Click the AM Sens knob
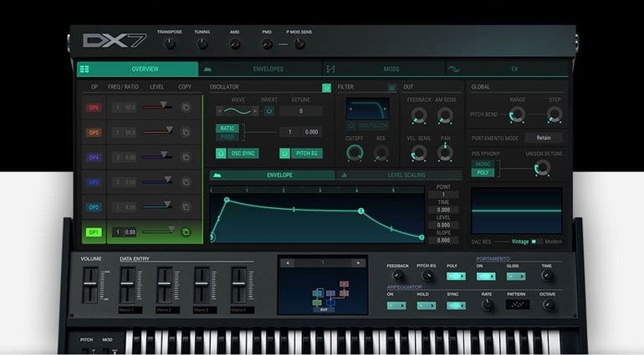 tap(445, 116)
